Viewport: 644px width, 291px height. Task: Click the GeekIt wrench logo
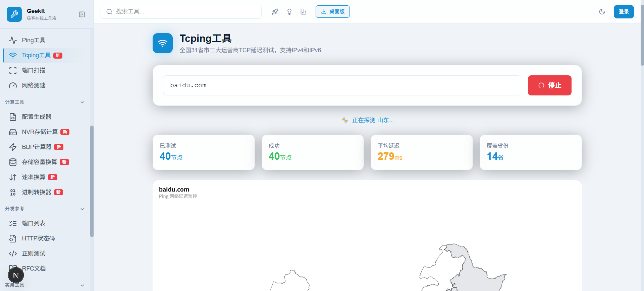pos(14,14)
